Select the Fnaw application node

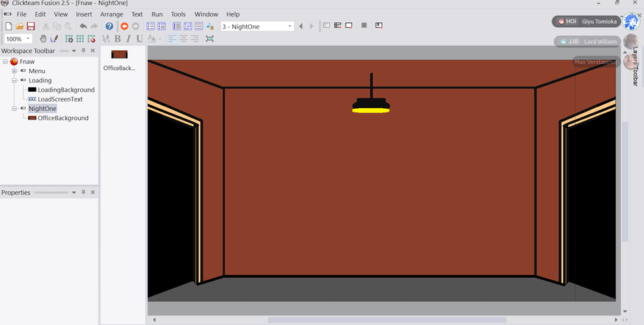click(x=27, y=62)
